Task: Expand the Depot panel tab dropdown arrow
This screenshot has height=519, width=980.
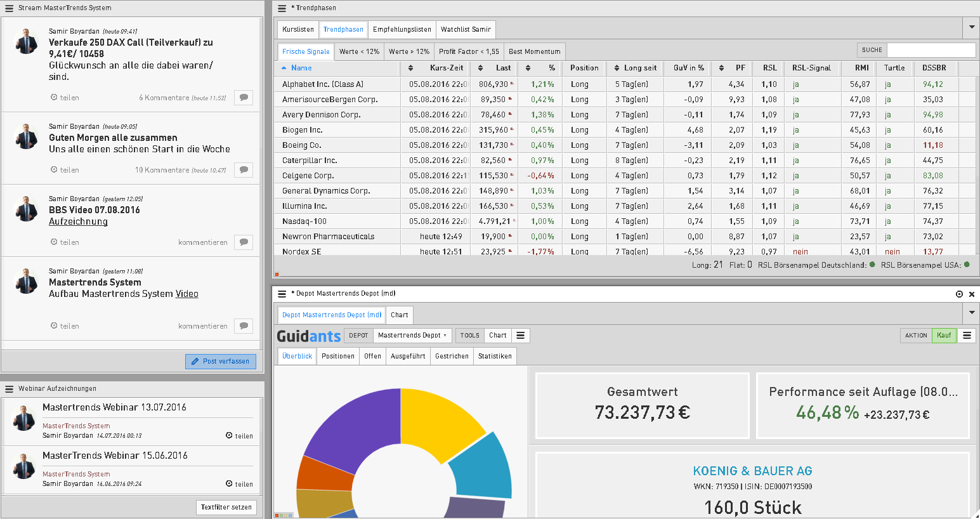Action: 971,313
